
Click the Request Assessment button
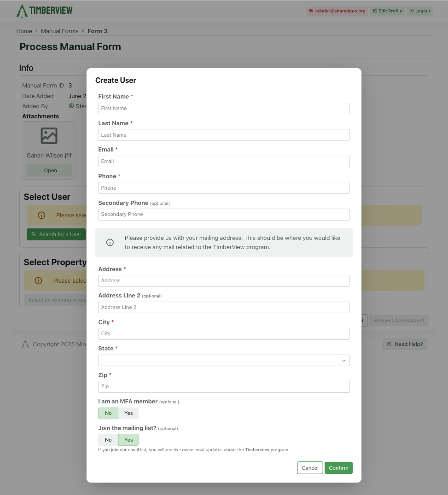pyautogui.click(x=399, y=321)
